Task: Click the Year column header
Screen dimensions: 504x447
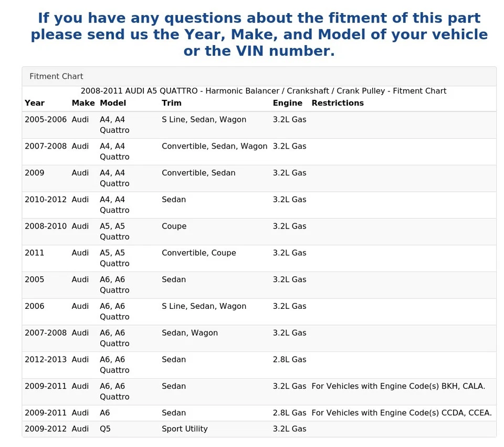Action: point(35,103)
